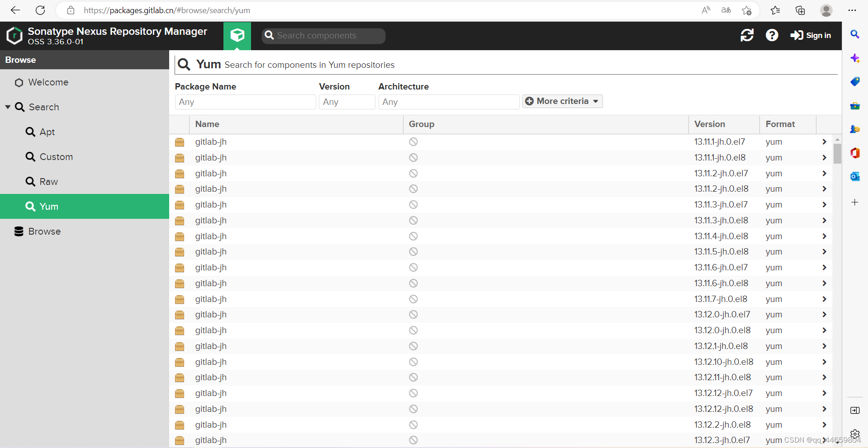Open Outlook sidebar icon
The image size is (868, 448).
click(855, 176)
